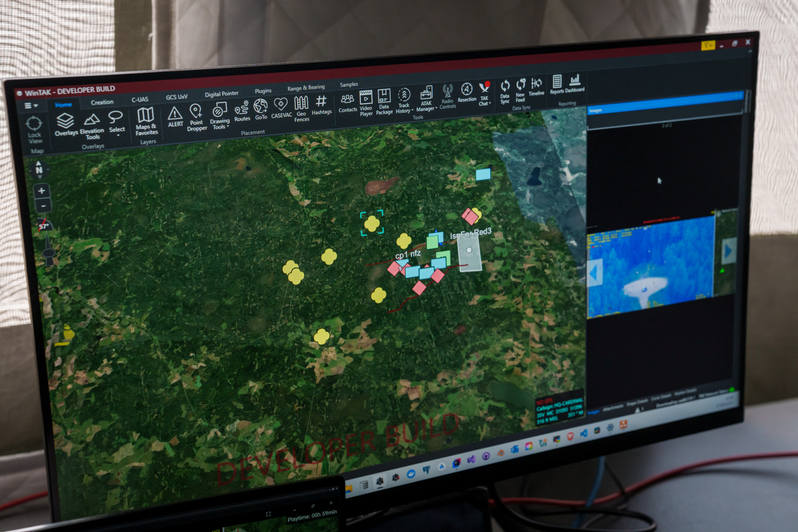Open Blender from the taskbar
Viewport: 798px width, 532px height.
[500, 452]
